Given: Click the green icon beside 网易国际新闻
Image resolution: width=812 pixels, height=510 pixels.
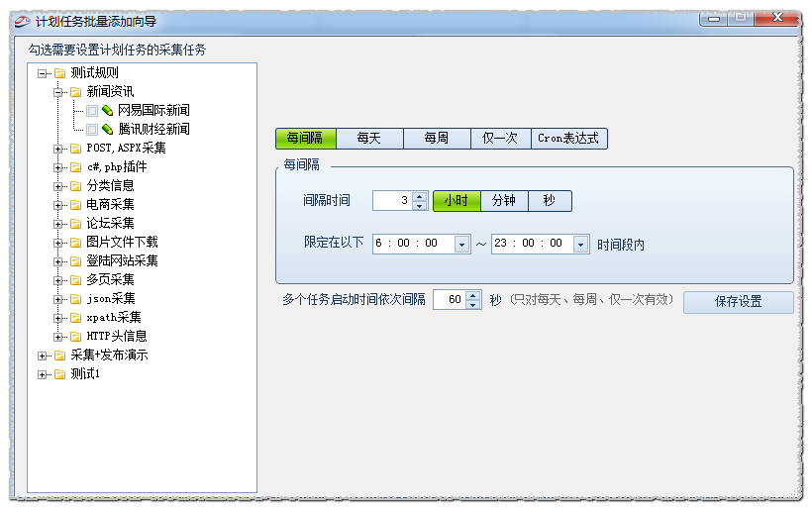Looking at the screenshot, I should (107, 111).
